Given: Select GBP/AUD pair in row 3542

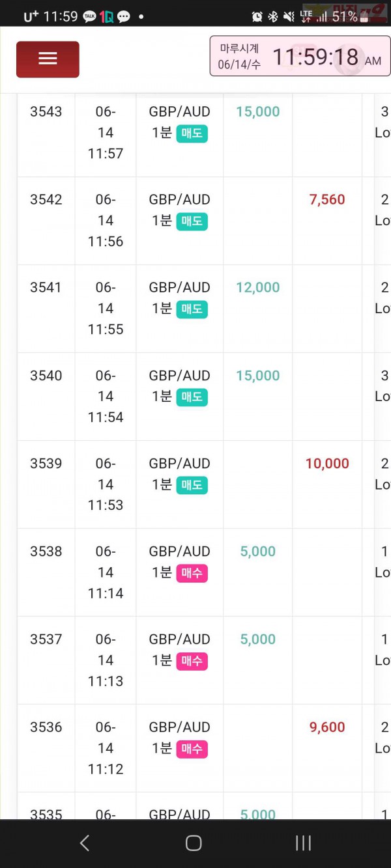Looking at the screenshot, I should pyautogui.click(x=180, y=200).
